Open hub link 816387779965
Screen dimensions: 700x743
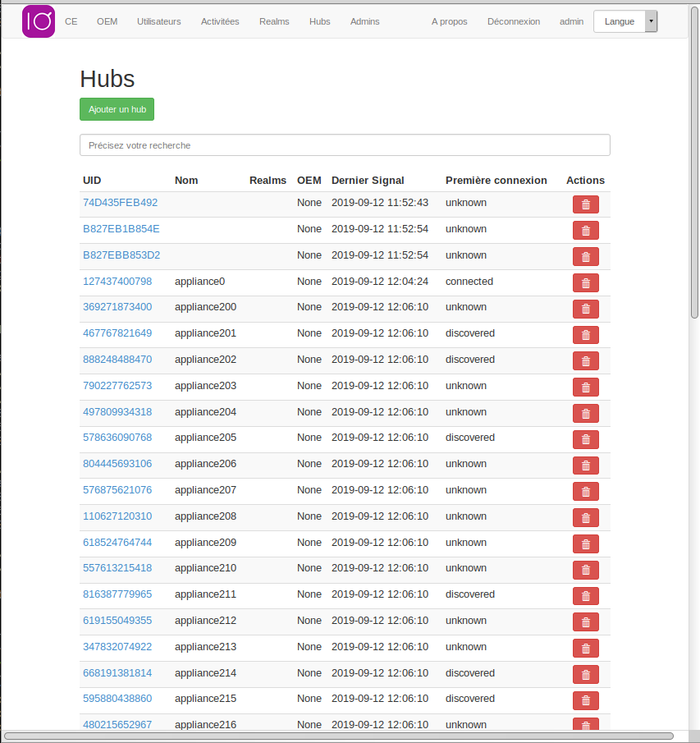tap(117, 594)
